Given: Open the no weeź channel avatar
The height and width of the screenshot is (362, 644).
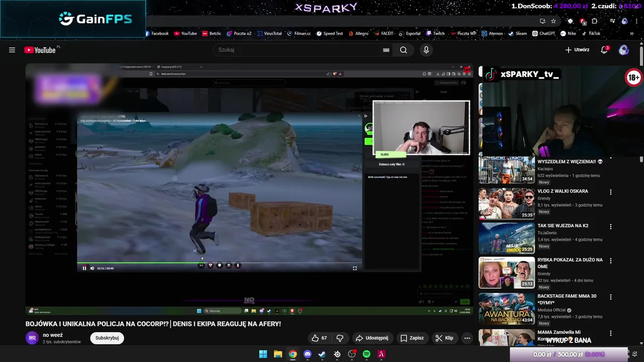Looking at the screenshot, I should tap(32, 338).
